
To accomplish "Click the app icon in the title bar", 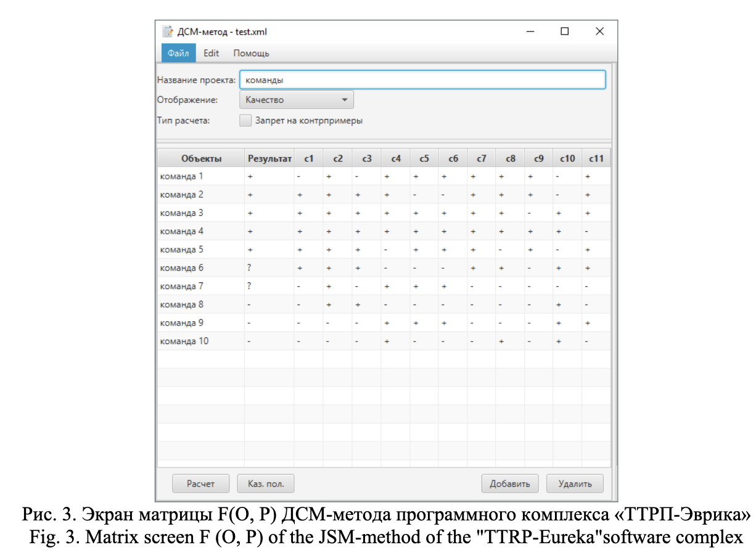I will click(x=167, y=32).
